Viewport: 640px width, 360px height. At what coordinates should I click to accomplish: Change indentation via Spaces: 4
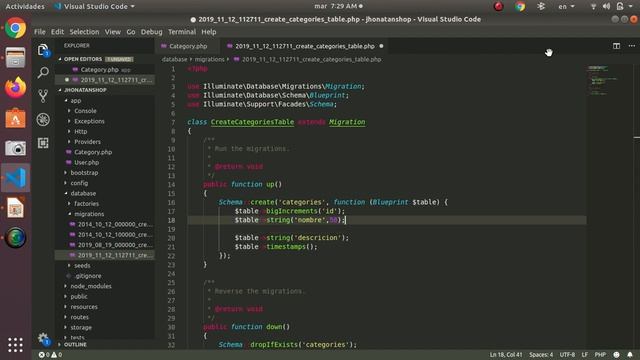[x=541, y=355]
